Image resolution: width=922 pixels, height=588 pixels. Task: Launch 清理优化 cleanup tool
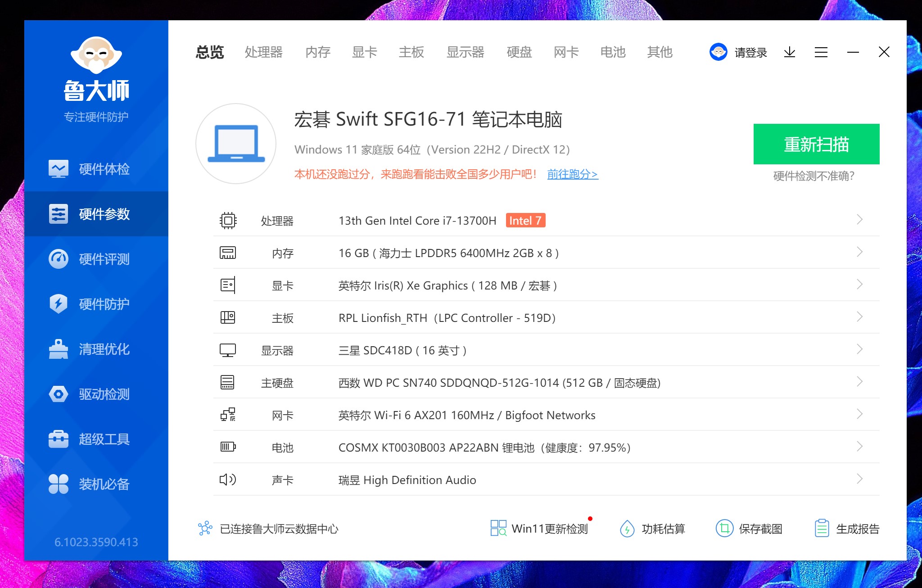pyautogui.click(x=104, y=349)
